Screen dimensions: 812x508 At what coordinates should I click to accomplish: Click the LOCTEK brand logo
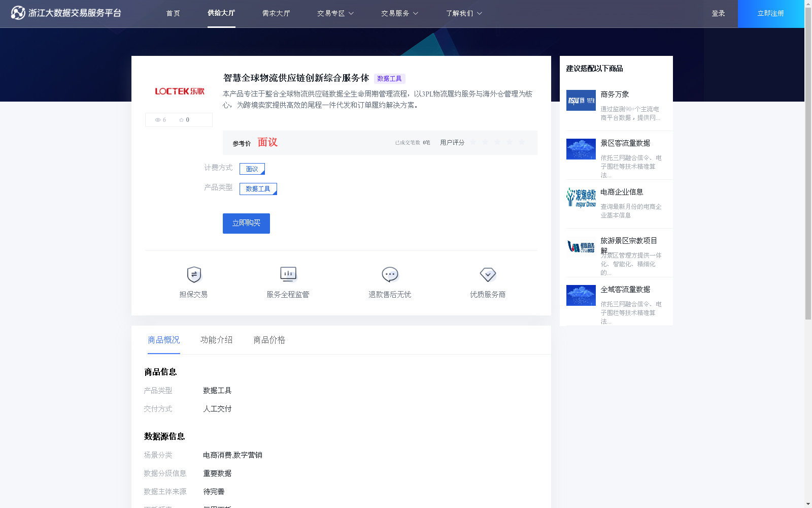(179, 91)
